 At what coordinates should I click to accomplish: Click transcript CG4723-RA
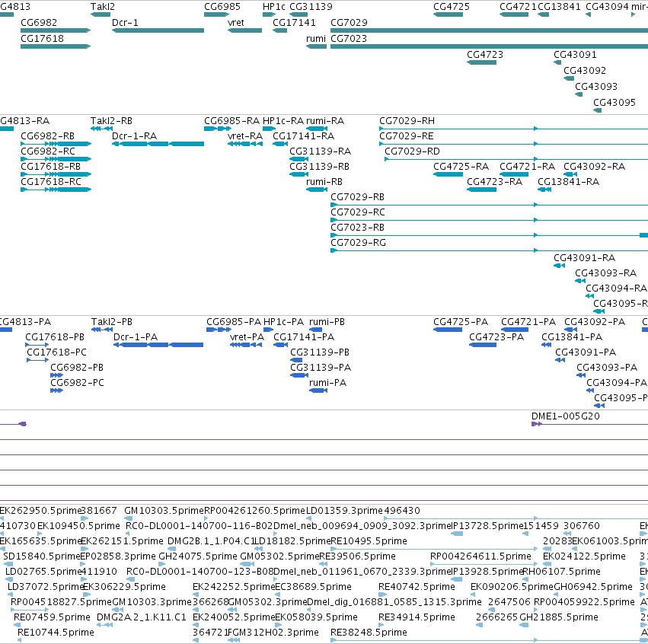click(481, 190)
